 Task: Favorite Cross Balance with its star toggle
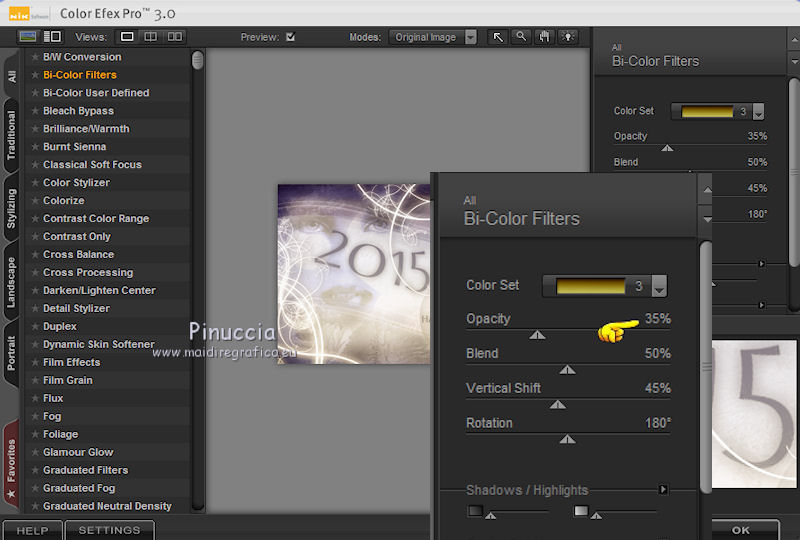pos(35,254)
